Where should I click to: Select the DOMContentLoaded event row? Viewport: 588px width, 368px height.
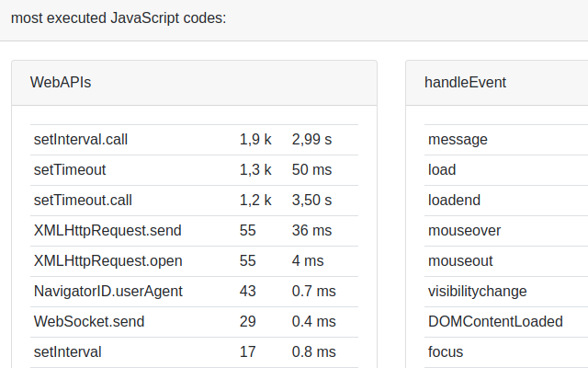click(x=506, y=322)
